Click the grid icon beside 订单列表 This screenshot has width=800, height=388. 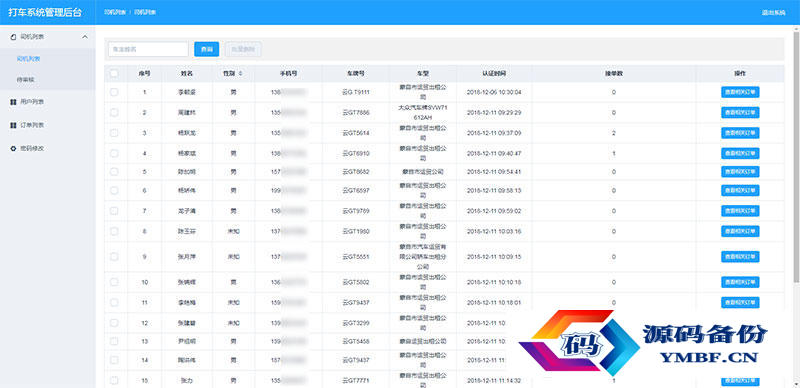(x=13, y=125)
